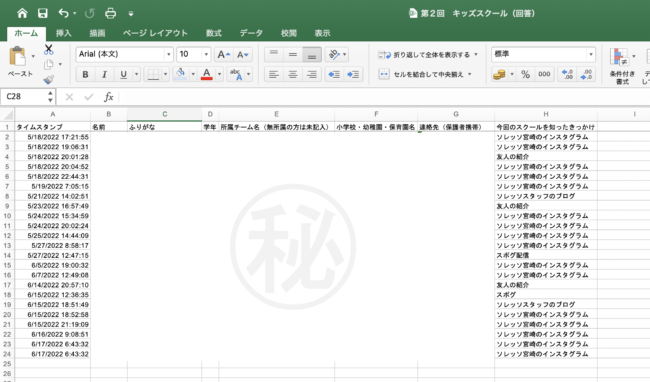Switch to the ホーム tab
The image size is (650, 382).
26,33
